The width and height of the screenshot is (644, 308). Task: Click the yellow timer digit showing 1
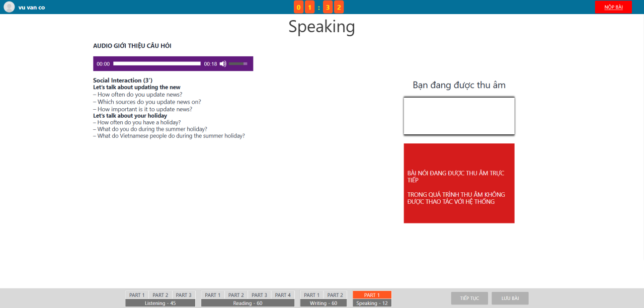309,7
